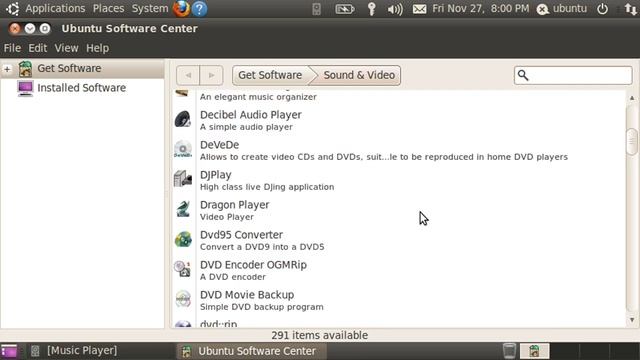Select the Dvd95 Converter icon
640x360 pixels.
183,239
